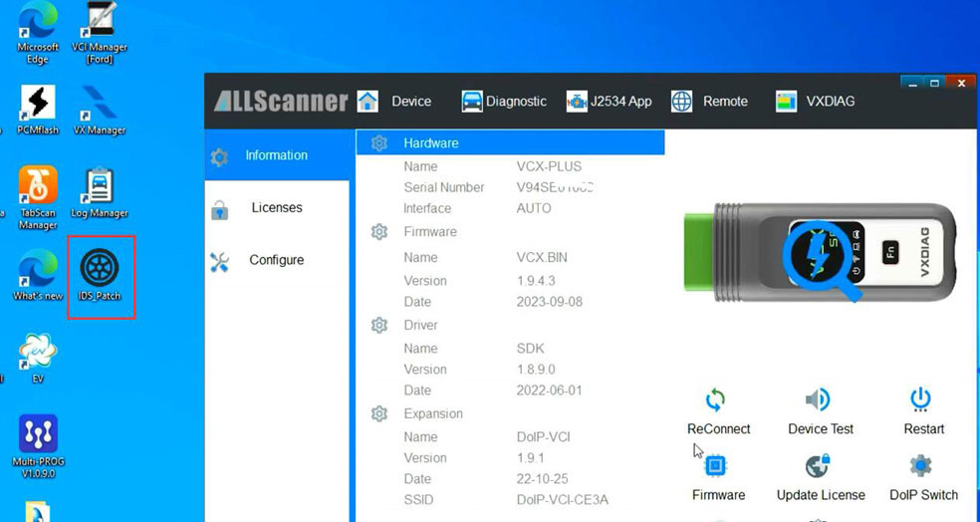Image resolution: width=980 pixels, height=522 pixels.
Task: Select the Driver section header
Action: pos(420,325)
